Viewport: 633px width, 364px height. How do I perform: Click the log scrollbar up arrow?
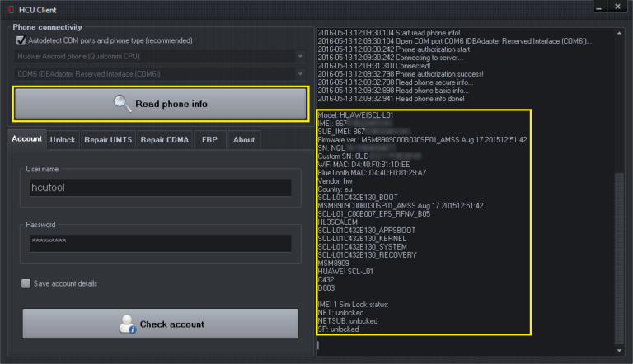click(x=619, y=33)
